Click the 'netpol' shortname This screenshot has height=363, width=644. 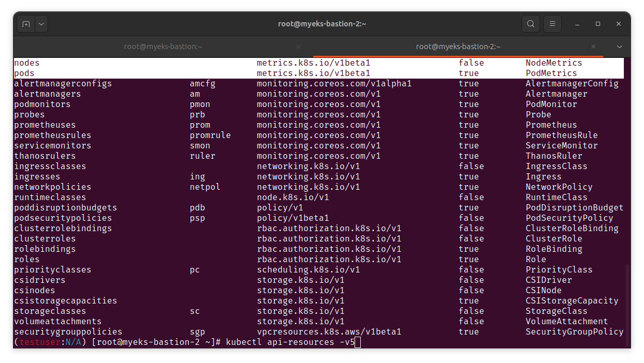click(x=205, y=187)
